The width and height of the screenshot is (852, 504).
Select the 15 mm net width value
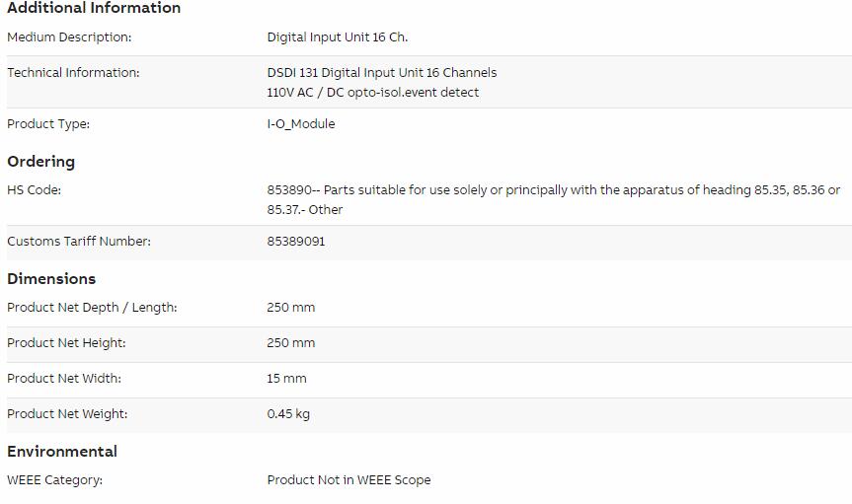coord(286,379)
